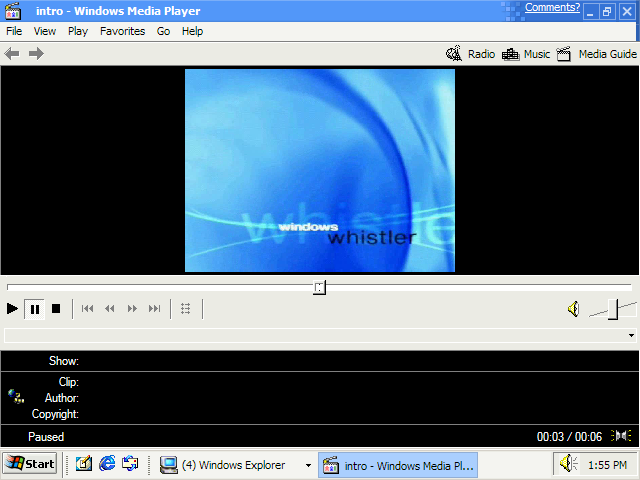Click the intro - Windows Media Player taskbar button

(398, 465)
